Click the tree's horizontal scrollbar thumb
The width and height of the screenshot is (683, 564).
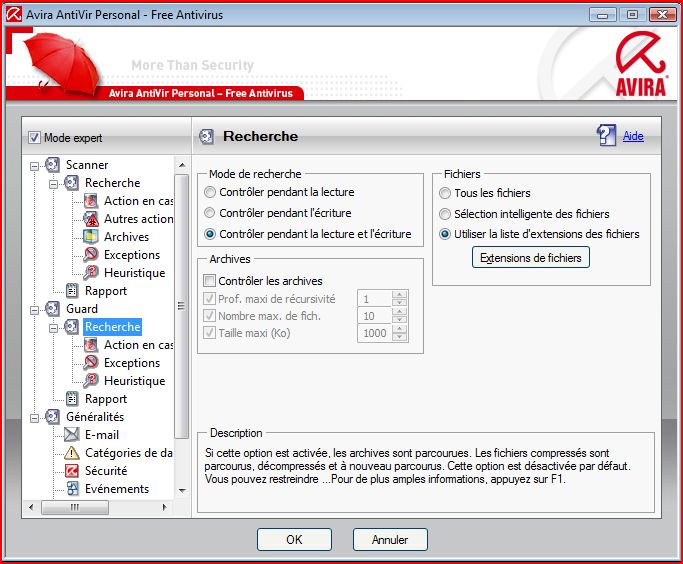(x=75, y=507)
